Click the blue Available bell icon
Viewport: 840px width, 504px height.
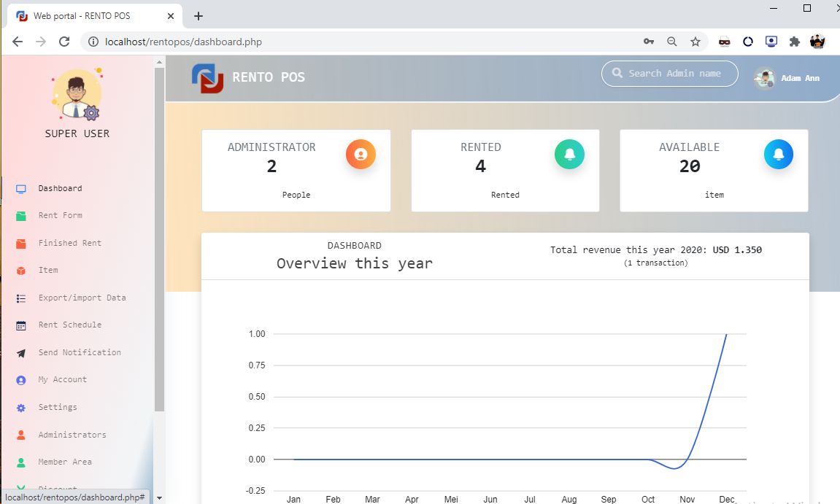(x=778, y=155)
